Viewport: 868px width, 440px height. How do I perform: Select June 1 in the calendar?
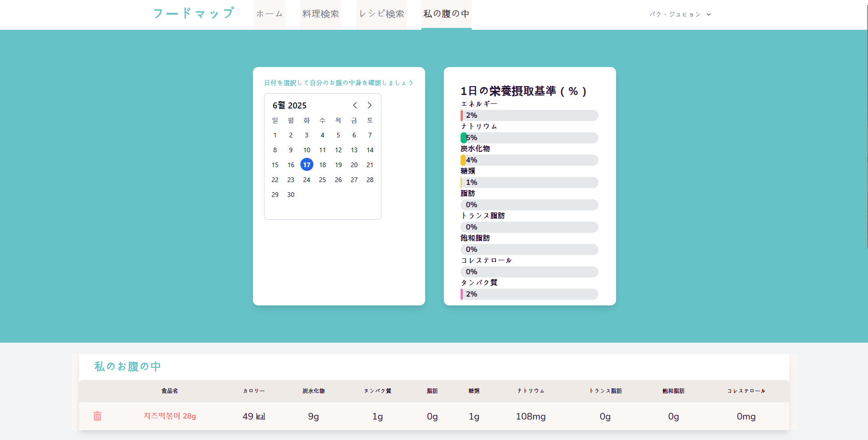click(275, 135)
